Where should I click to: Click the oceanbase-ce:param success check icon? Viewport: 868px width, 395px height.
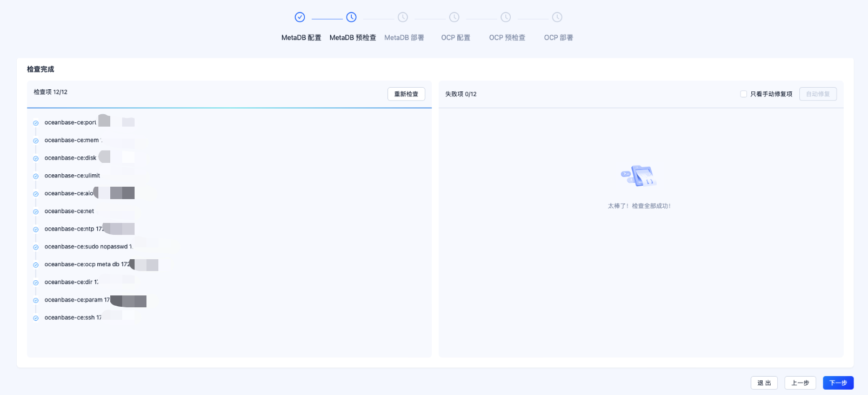coord(36,300)
